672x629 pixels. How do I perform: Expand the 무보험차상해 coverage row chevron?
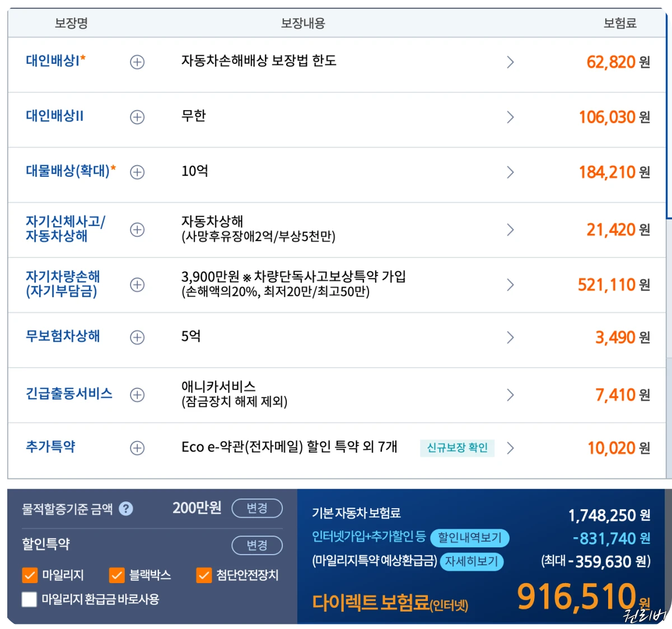click(510, 337)
